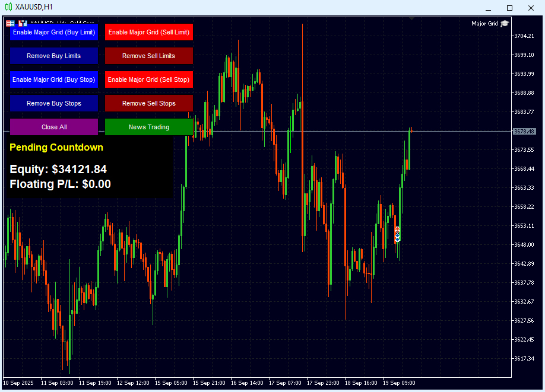This screenshot has height=392, width=545.
Task: Maximize the XAUUSD chart window
Action: (509, 8)
